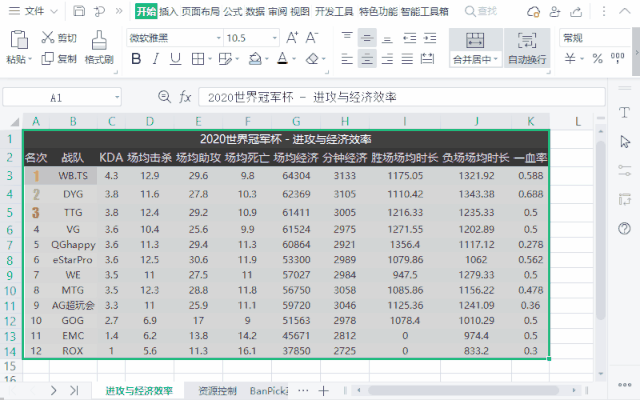Switch to the 审阅 ribbon tab
640x400 pixels.
click(278, 11)
